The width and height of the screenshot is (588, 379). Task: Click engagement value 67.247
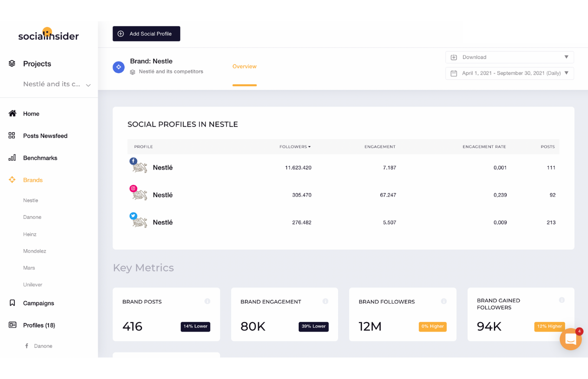click(388, 195)
